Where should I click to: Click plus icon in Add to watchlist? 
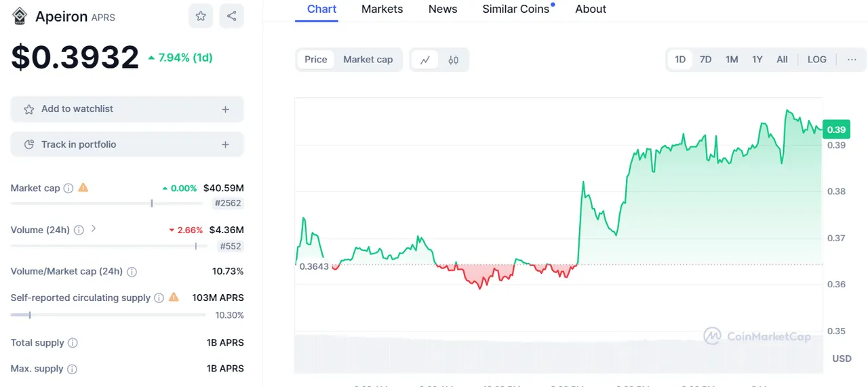pyautogui.click(x=225, y=109)
